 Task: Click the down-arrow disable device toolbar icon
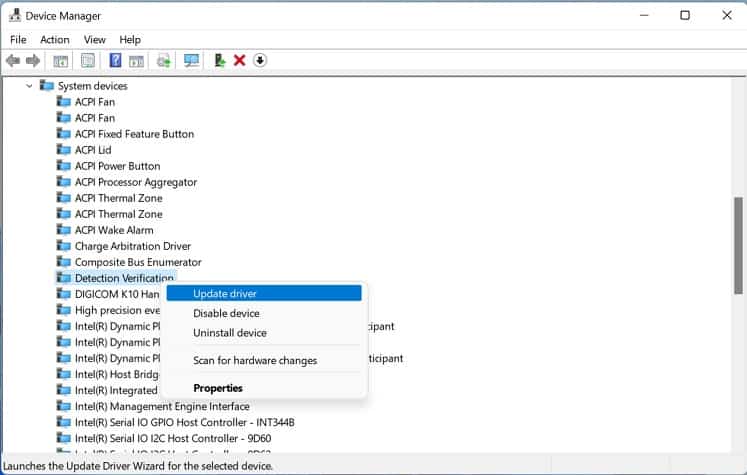(x=260, y=61)
